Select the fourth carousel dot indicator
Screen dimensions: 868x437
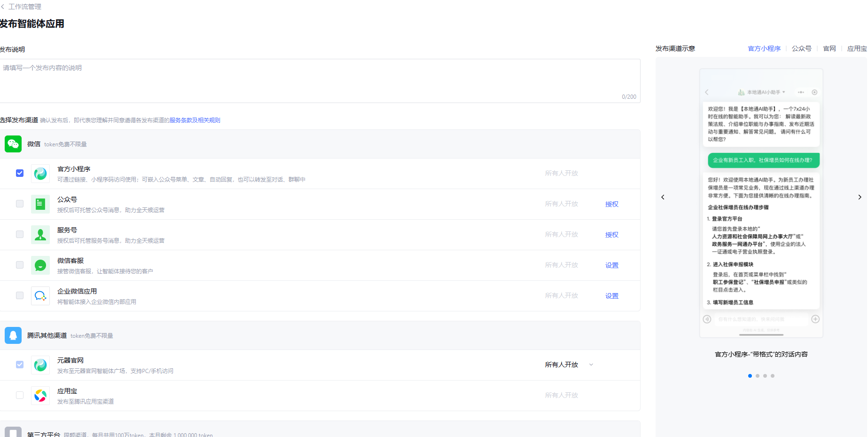click(x=773, y=376)
